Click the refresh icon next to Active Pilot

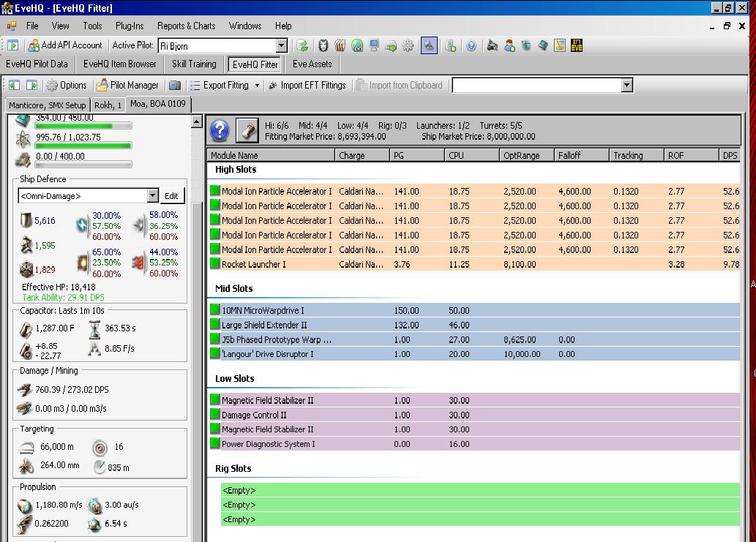pyautogui.click(x=302, y=45)
